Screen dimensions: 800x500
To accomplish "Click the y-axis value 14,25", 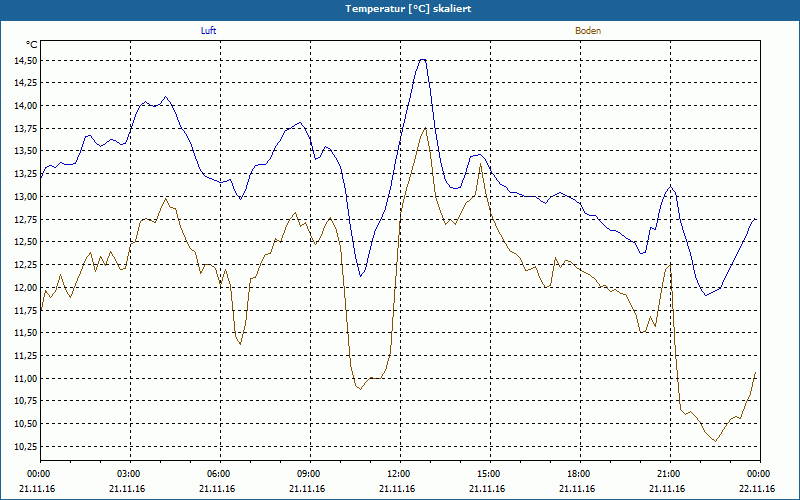I will (26, 83).
